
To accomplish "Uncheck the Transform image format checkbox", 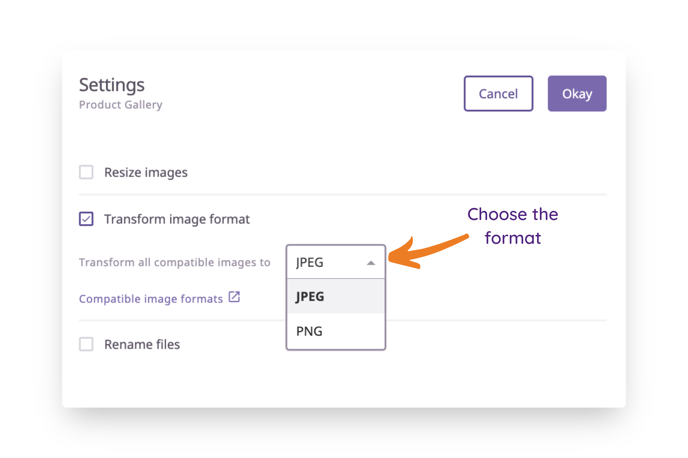I will click(86, 218).
